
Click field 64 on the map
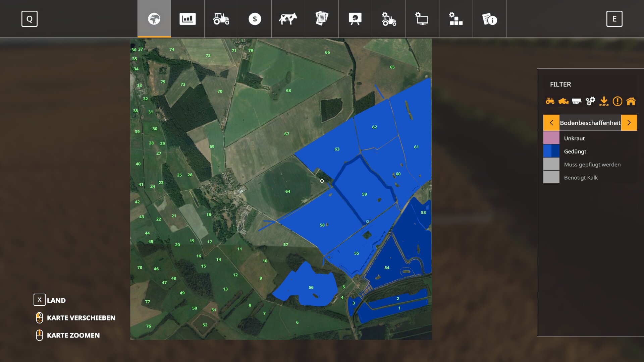(x=287, y=191)
